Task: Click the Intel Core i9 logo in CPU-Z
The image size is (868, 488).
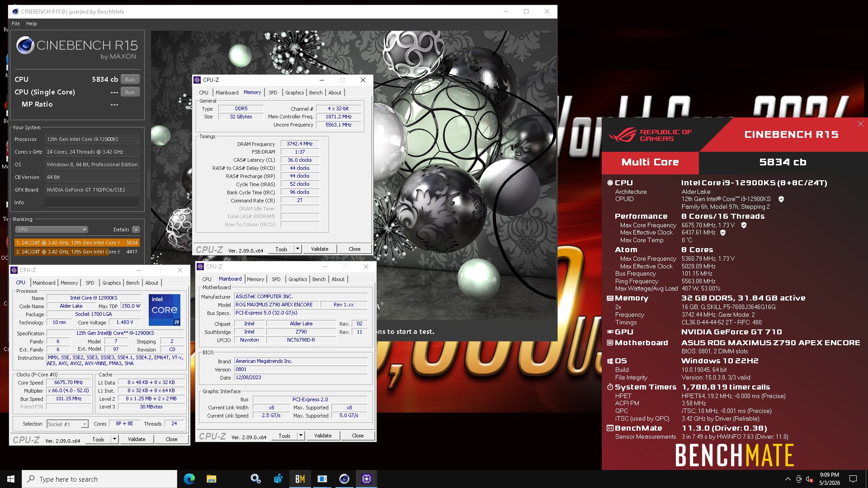Action: point(165,310)
